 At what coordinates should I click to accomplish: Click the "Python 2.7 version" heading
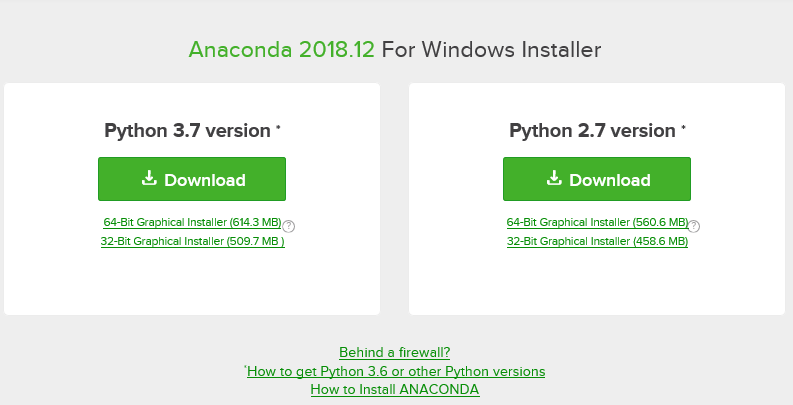(592, 131)
